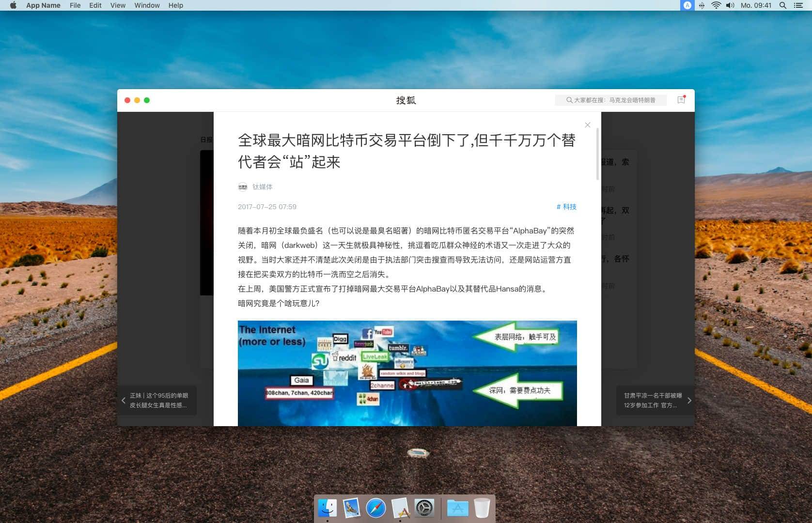Minimize the Sohu window with yellow button
The width and height of the screenshot is (812, 523).
pyautogui.click(x=137, y=100)
